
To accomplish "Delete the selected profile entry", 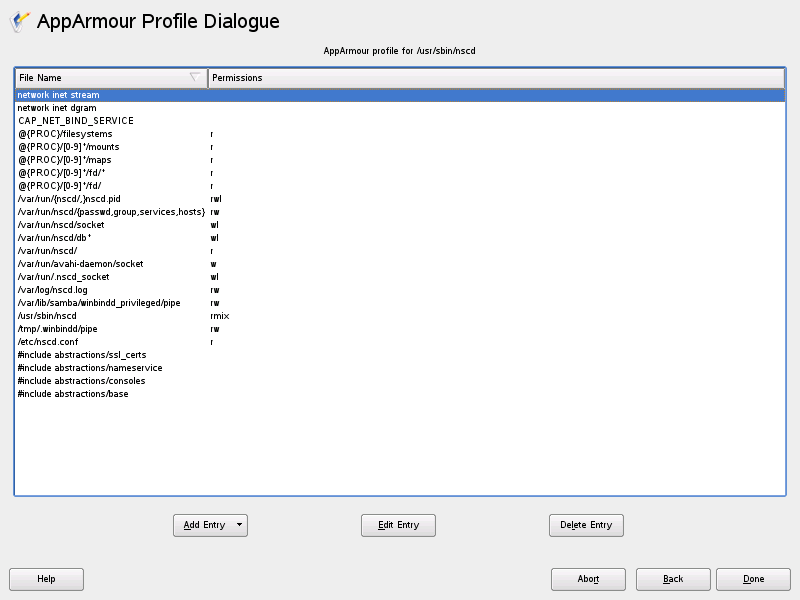I will point(586,525).
